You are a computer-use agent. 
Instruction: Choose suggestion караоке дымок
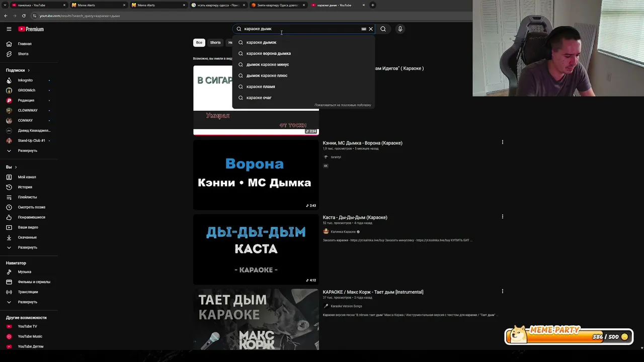(x=303, y=42)
